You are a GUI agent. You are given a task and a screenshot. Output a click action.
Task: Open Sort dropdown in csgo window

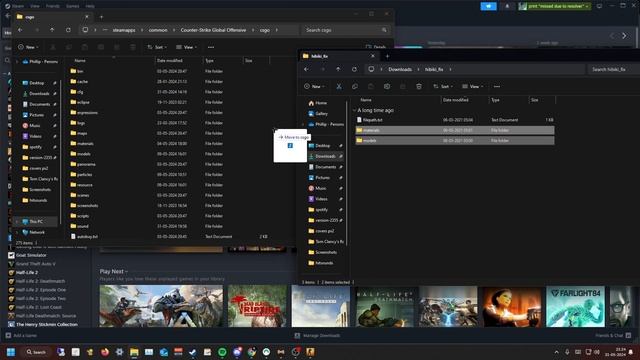pos(157,47)
